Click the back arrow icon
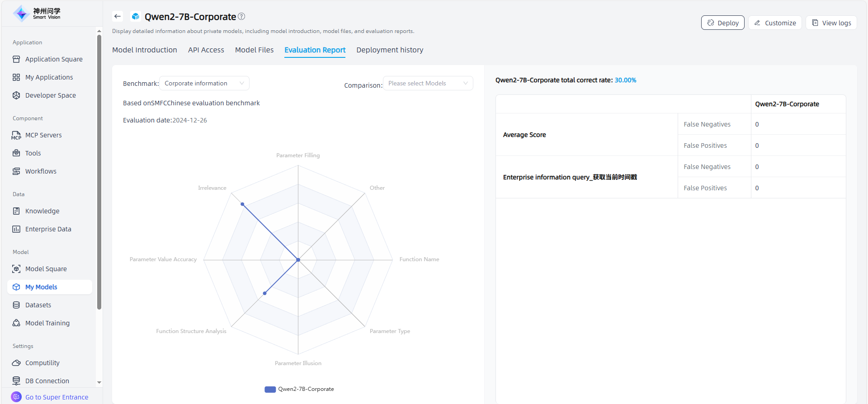The image size is (868, 404). [x=118, y=16]
